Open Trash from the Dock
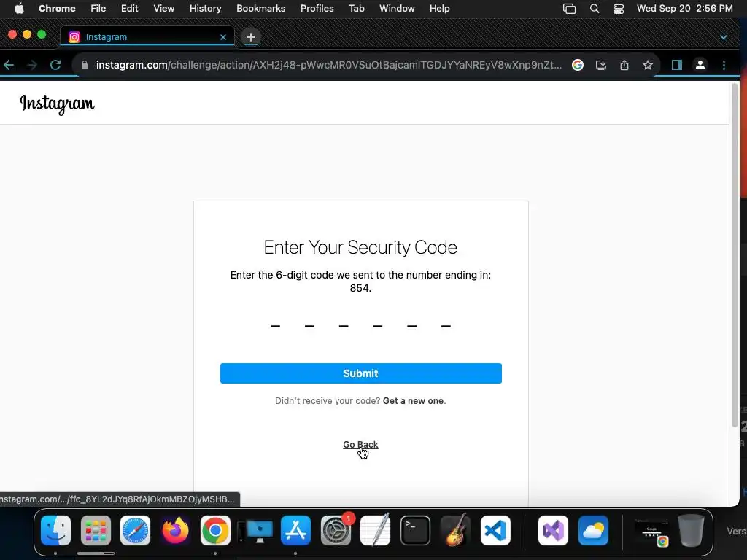This screenshot has height=560, width=747. click(x=692, y=531)
